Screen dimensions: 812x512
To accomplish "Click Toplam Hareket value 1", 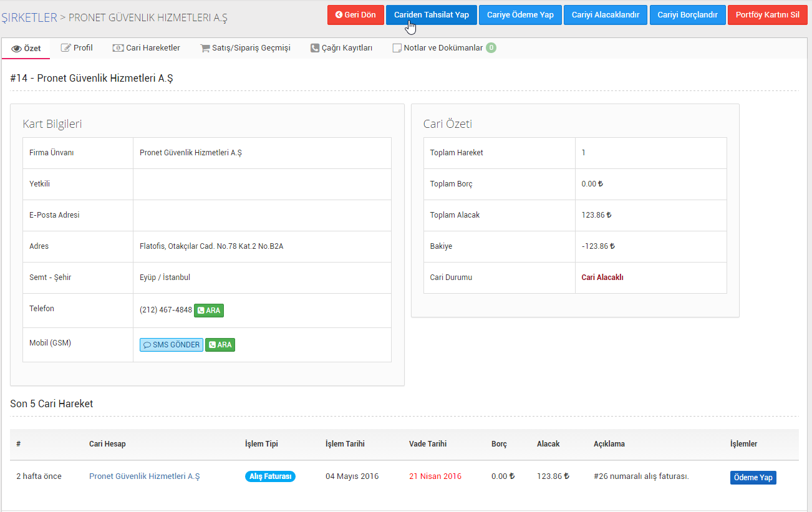I will point(584,153).
